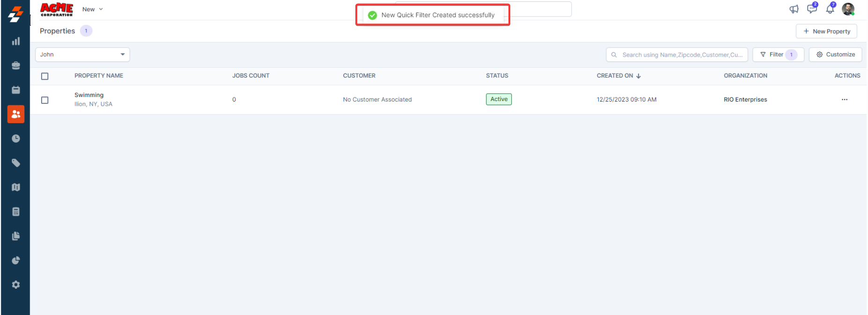Check the Swimming property row checkbox
Screen dimensions: 868x315
click(x=45, y=100)
